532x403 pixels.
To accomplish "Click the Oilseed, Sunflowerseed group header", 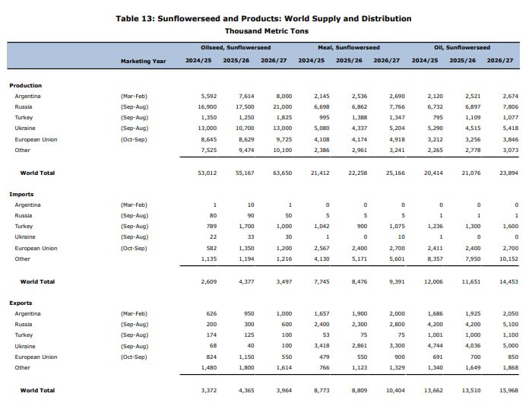I will [236, 48].
